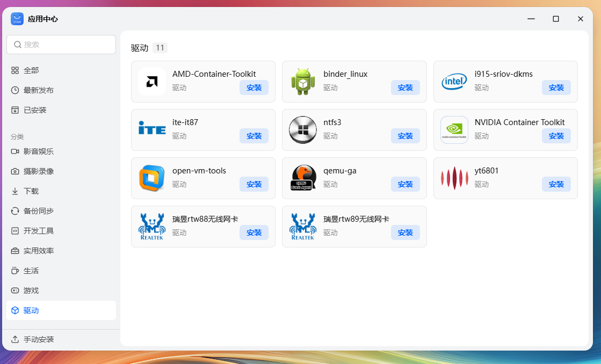
Task: Click the 应用中心 store logo in title bar
Action: (x=17, y=18)
